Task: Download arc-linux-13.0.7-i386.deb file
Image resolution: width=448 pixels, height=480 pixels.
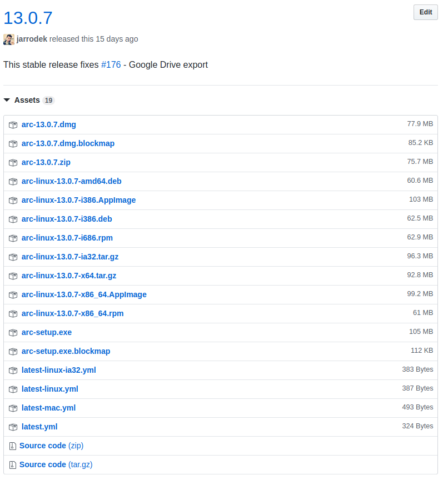Action: (x=67, y=219)
